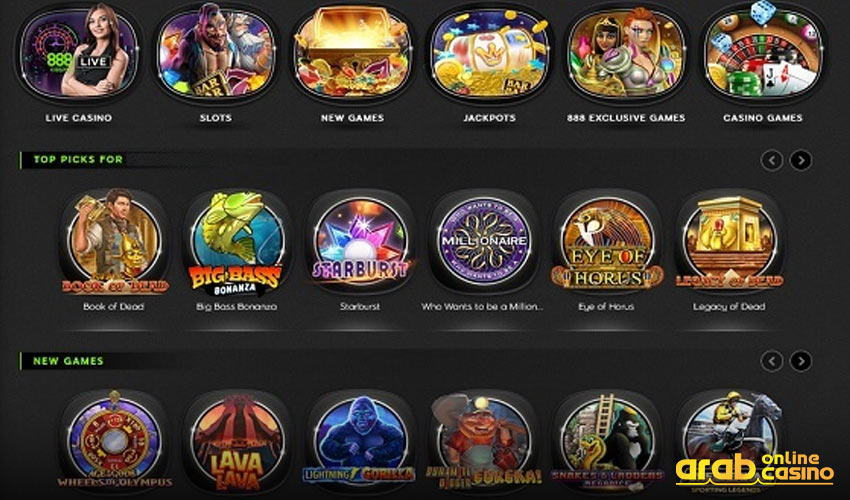Show next Top Picks games arrow
850x500 pixels.
[801, 160]
